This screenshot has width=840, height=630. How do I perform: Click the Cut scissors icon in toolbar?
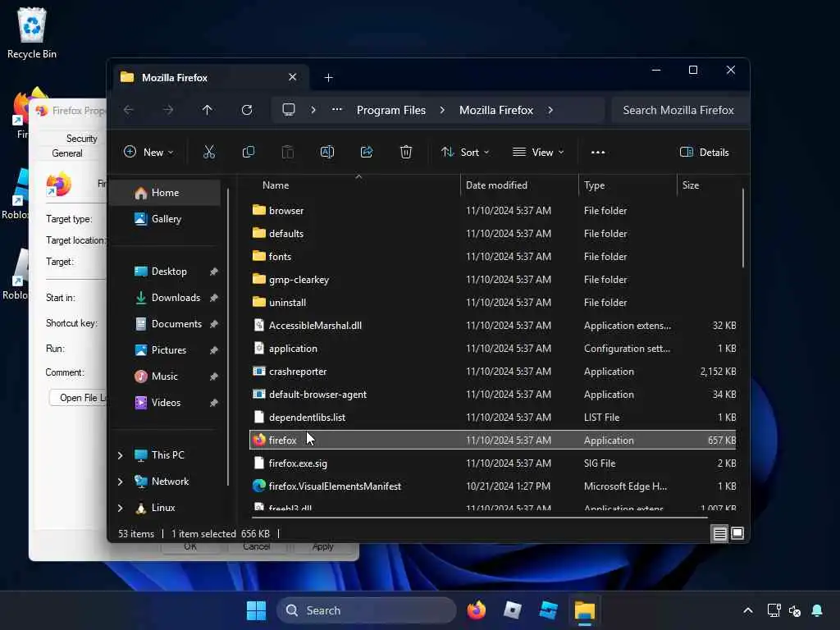[209, 152]
